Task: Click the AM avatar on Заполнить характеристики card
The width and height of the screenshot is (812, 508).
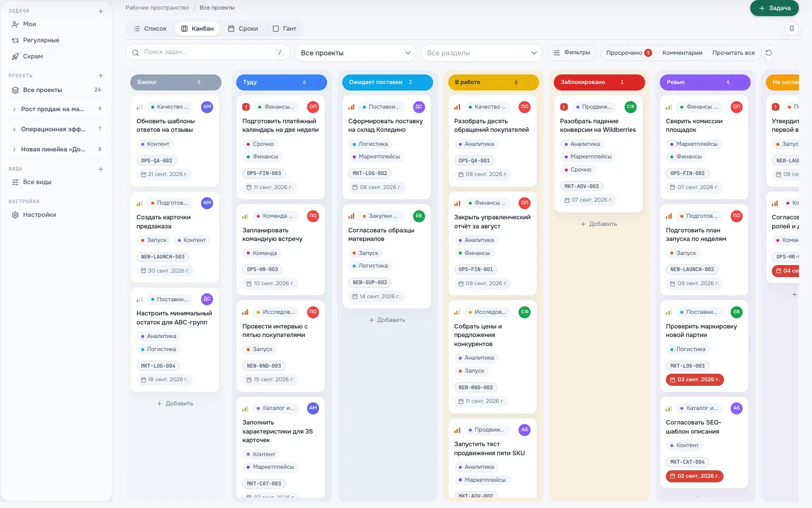Action: (x=313, y=408)
